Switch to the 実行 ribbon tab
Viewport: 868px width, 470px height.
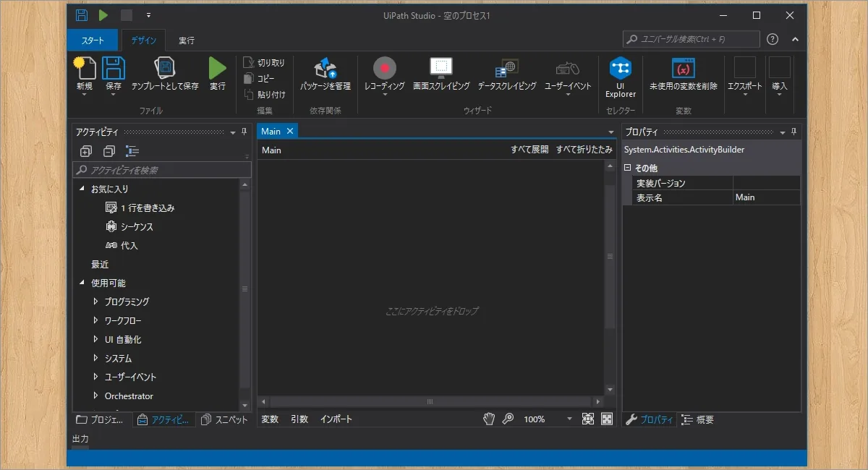coord(187,40)
